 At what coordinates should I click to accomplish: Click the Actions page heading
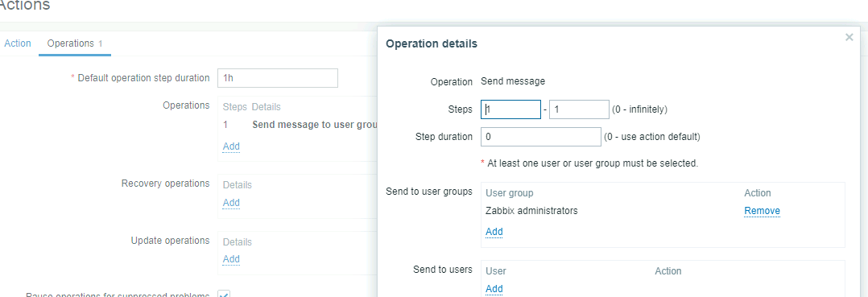24,6
